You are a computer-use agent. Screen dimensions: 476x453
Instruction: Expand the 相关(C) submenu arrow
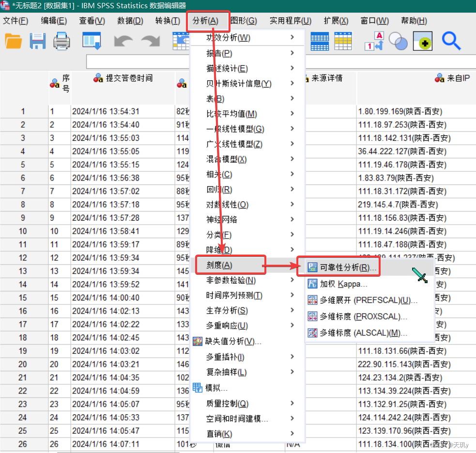pyautogui.click(x=292, y=174)
